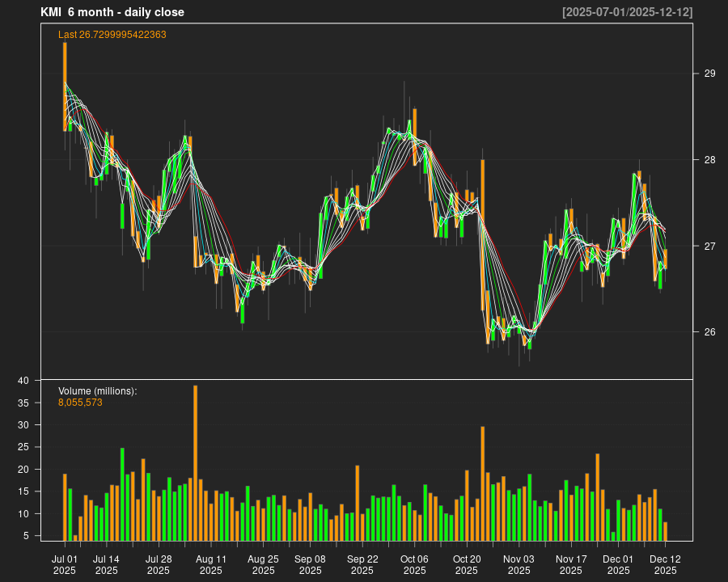The width and height of the screenshot is (728, 582).
Task: Select the Dec 12 2025 date marker
Action: click(665, 564)
